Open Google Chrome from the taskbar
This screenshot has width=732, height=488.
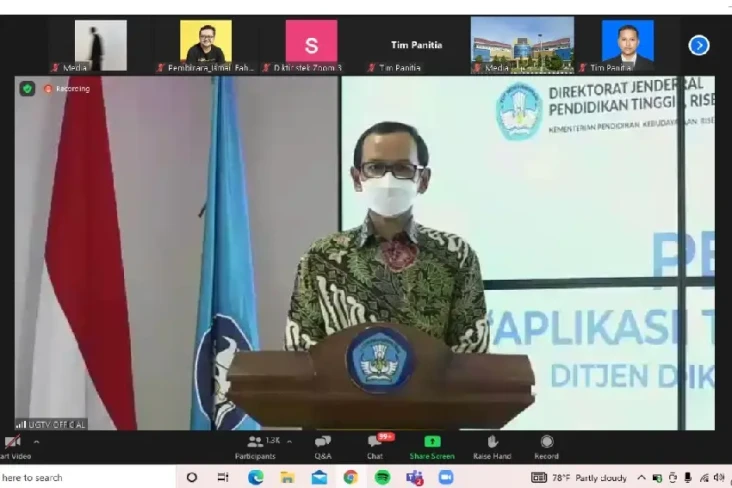coord(351,477)
